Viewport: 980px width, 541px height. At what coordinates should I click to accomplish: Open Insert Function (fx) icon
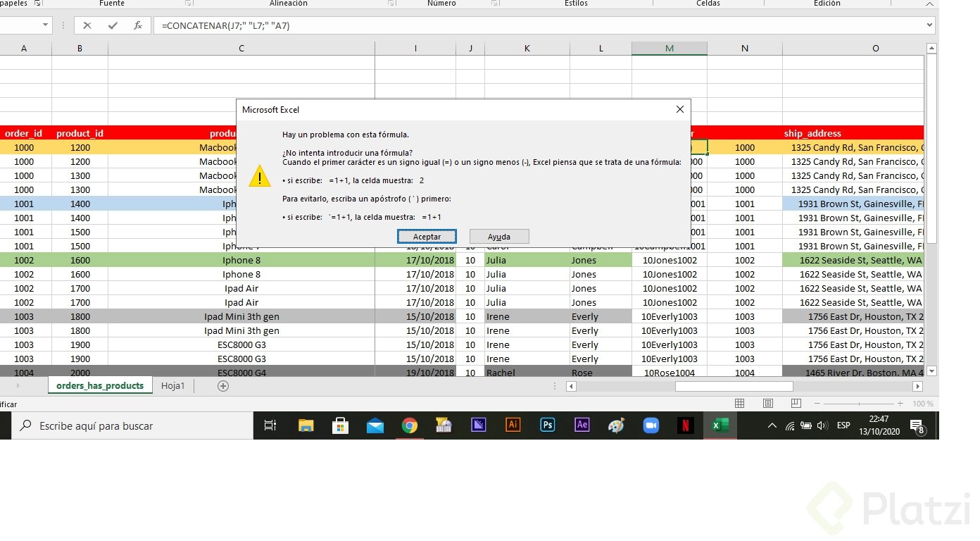[138, 25]
